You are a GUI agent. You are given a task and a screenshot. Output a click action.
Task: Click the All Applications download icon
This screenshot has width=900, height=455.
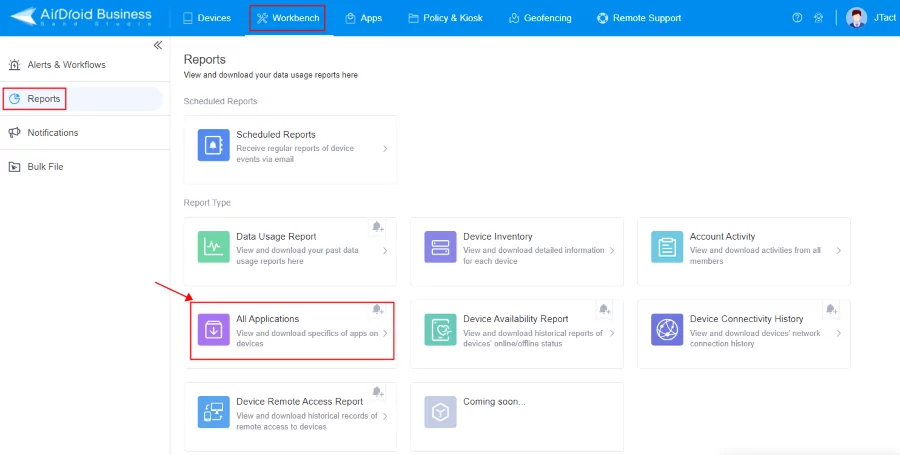213,329
